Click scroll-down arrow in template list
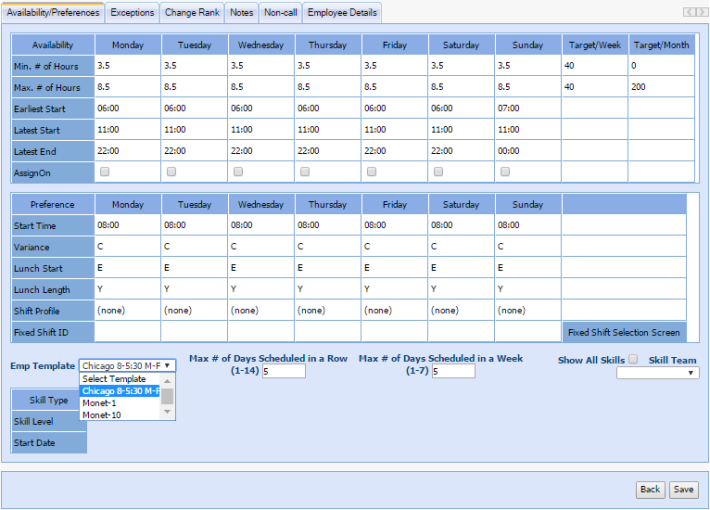This screenshot has width=710, height=510. pos(168,414)
